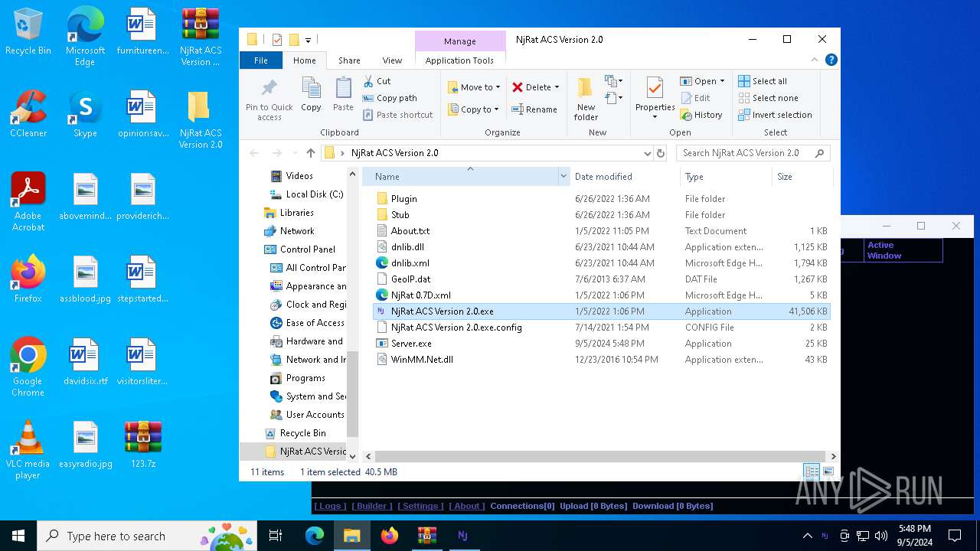Select Local Disk (C:) in navigation pane
Image resolution: width=980 pixels, height=551 pixels.
(x=314, y=194)
